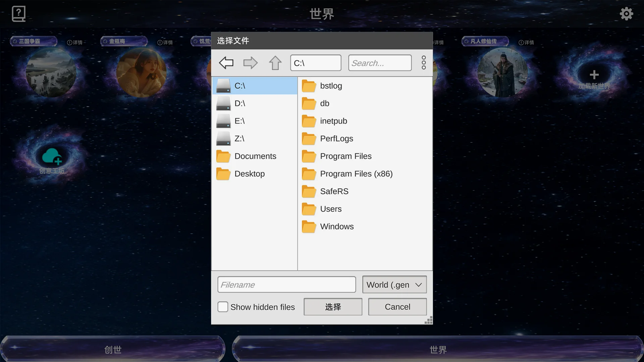The height and width of the screenshot is (362, 644).
Task: Click the back arrow navigation icon
Action: tap(226, 63)
